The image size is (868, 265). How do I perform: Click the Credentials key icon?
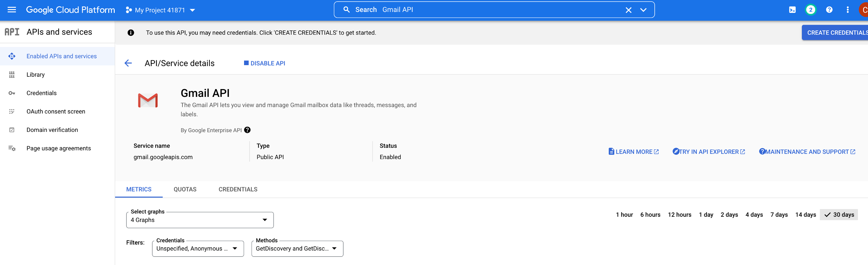(12, 93)
